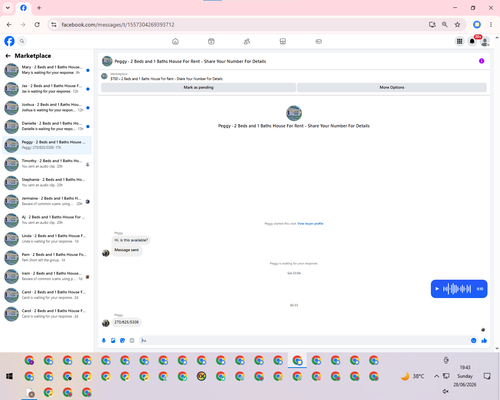500x400 pixels.
Task: Open the emoji picker in composer
Action: 473,340
